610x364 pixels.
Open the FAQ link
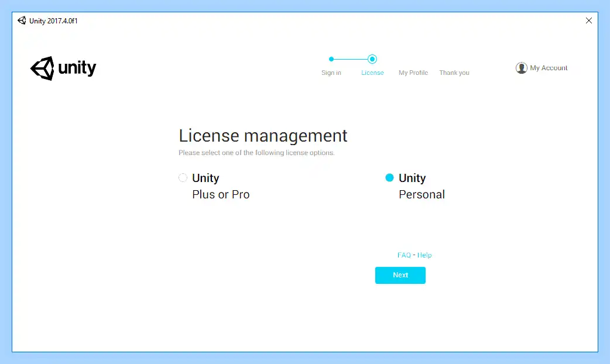404,255
